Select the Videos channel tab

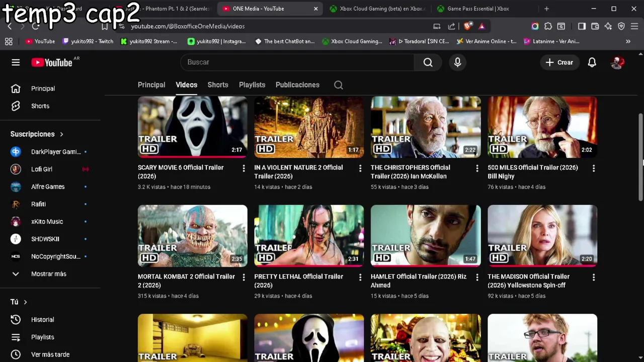click(186, 85)
